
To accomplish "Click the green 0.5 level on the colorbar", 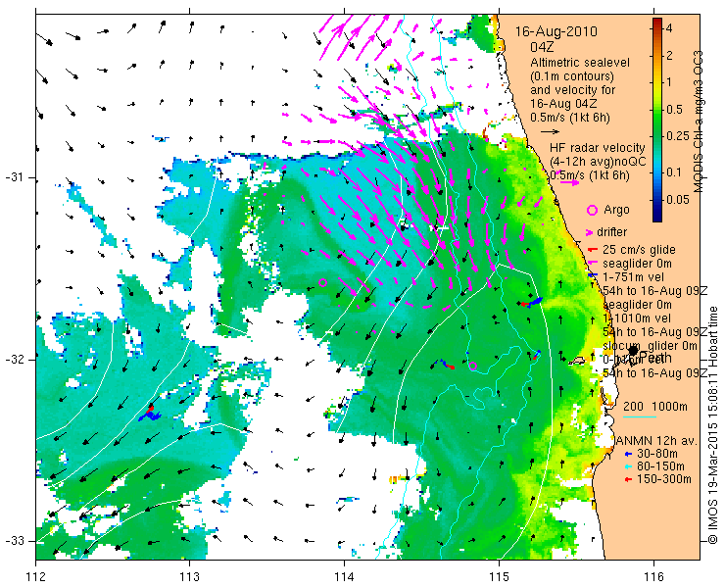I will (657, 110).
